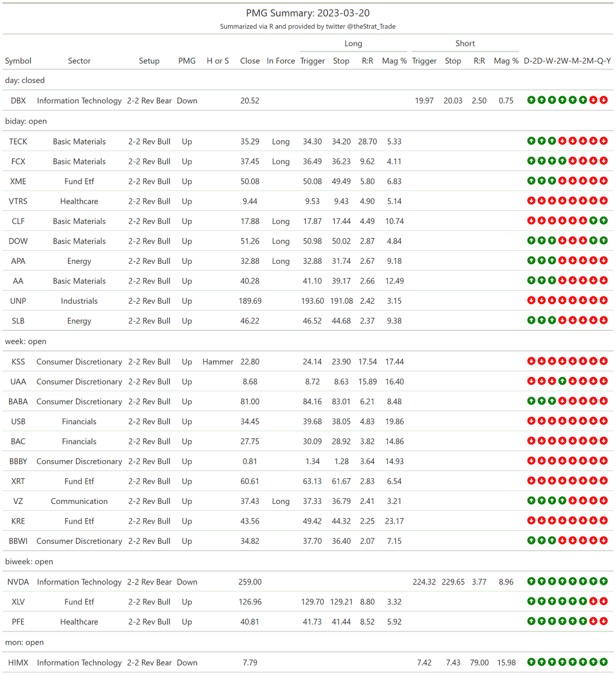Viewport: 616px width, 675px height.
Task: Select the NVDA symbol cell
Action: (x=18, y=582)
